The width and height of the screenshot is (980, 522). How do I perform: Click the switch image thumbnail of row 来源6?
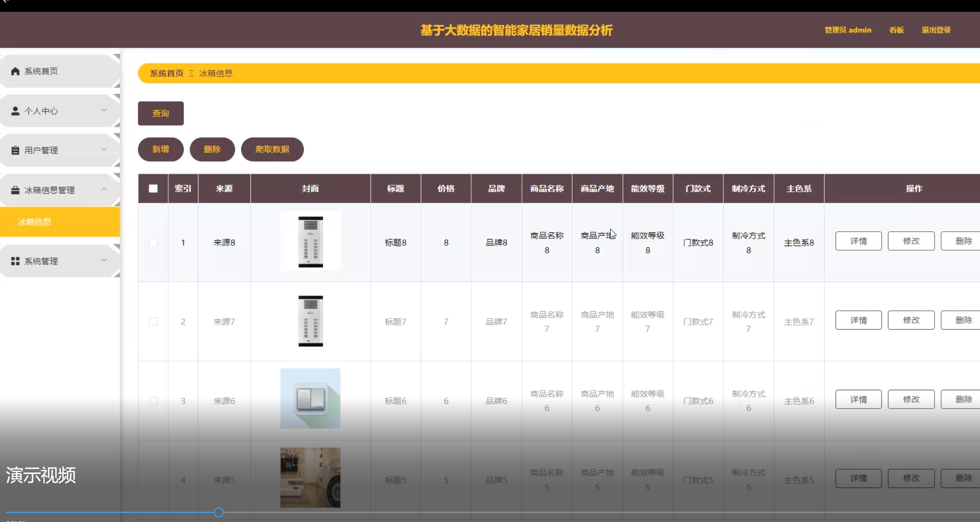tap(310, 398)
